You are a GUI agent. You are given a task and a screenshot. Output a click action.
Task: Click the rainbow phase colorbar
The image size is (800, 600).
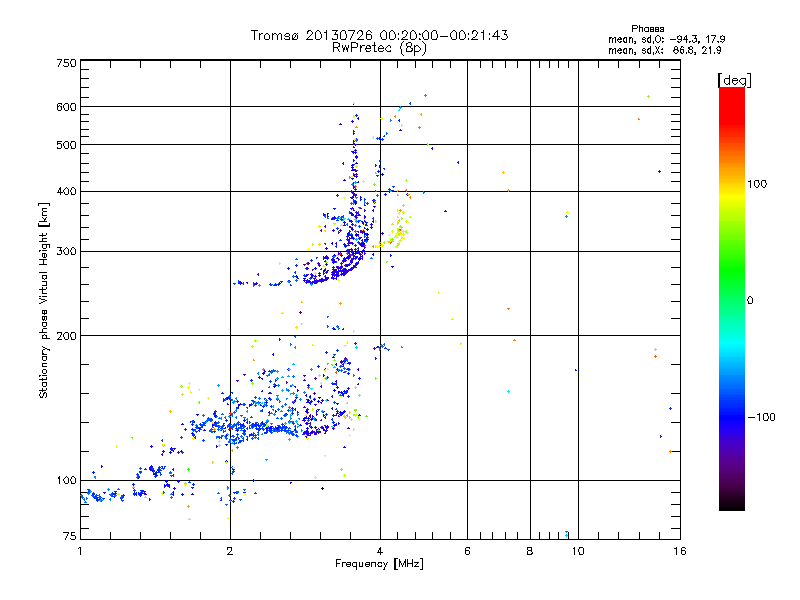[x=732, y=298]
